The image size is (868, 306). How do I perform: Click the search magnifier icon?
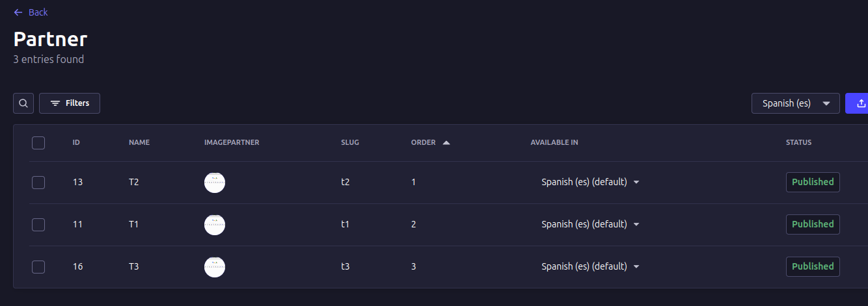click(23, 103)
